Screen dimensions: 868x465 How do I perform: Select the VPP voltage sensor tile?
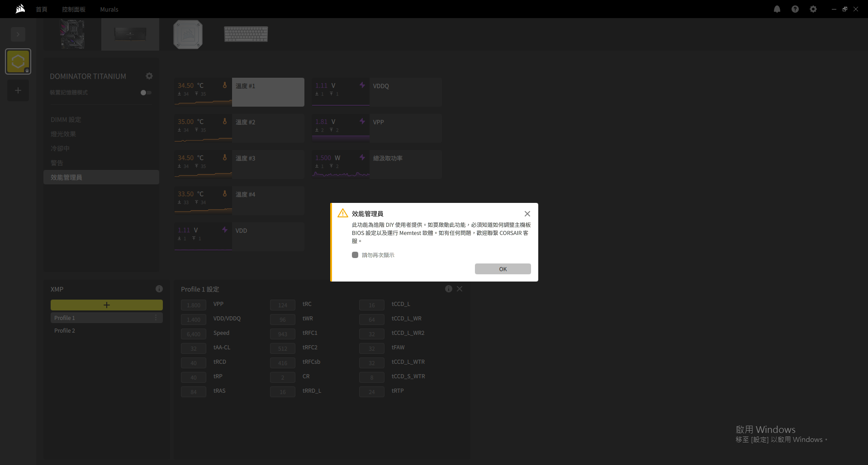point(377,128)
